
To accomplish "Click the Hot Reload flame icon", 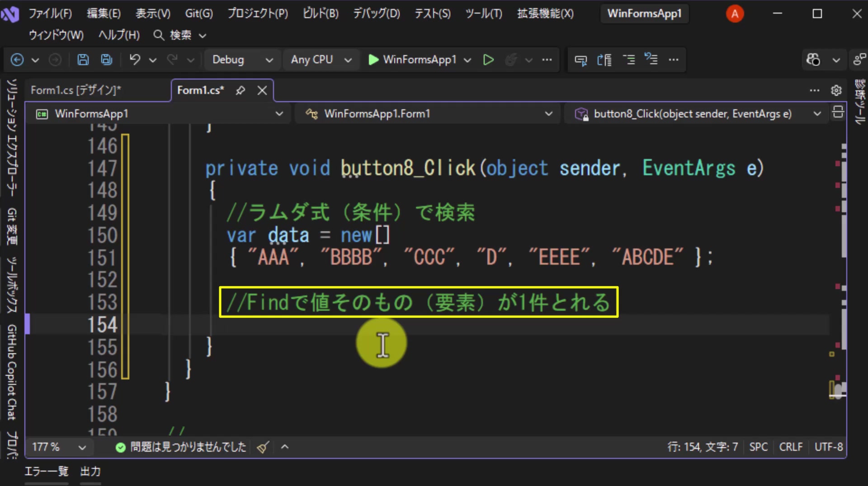I will click(511, 60).
